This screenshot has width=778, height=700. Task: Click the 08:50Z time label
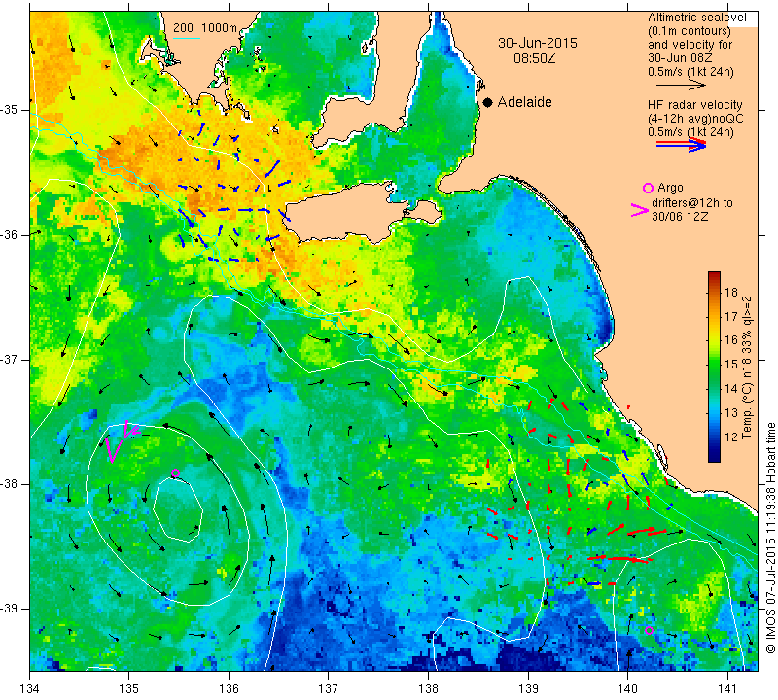tap(534, 58)
